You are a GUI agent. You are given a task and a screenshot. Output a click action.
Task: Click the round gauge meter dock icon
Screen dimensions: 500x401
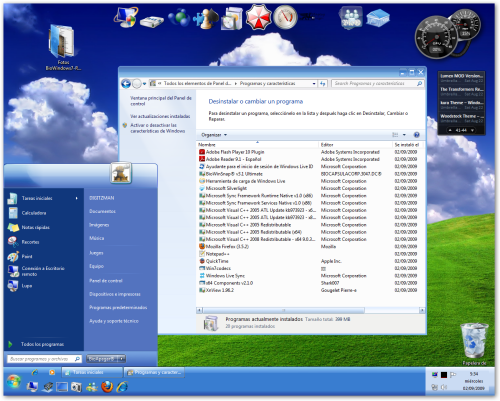pos(285,17)
